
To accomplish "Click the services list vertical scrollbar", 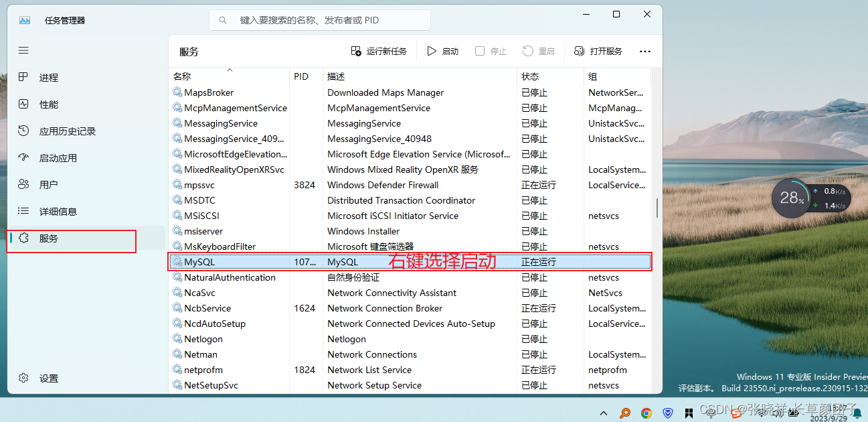I will click(657, 208).
